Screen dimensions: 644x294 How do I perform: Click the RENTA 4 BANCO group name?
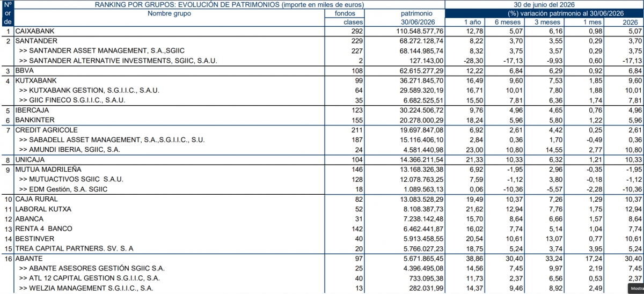click(x=44, y=229)
